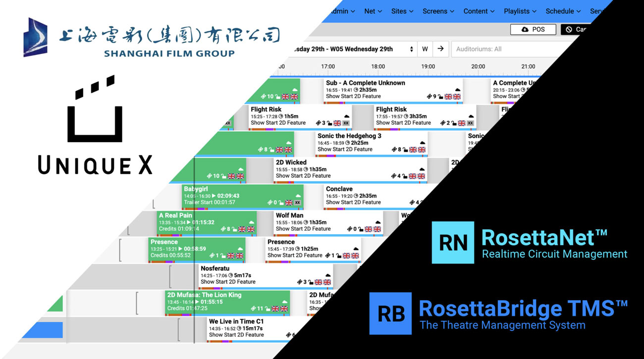The width and height of the screenshot is (644, 359).
Task: Click the 15:45 Presence show title
Action: [281, 242]
